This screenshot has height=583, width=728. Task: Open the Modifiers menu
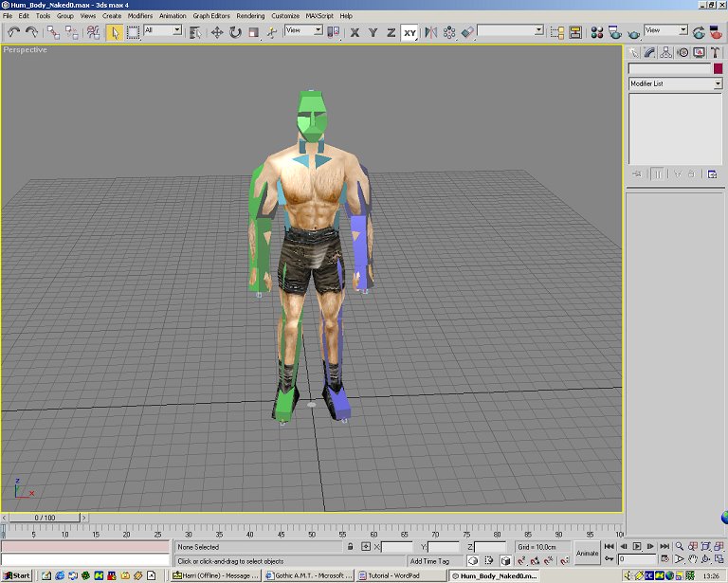140,16
